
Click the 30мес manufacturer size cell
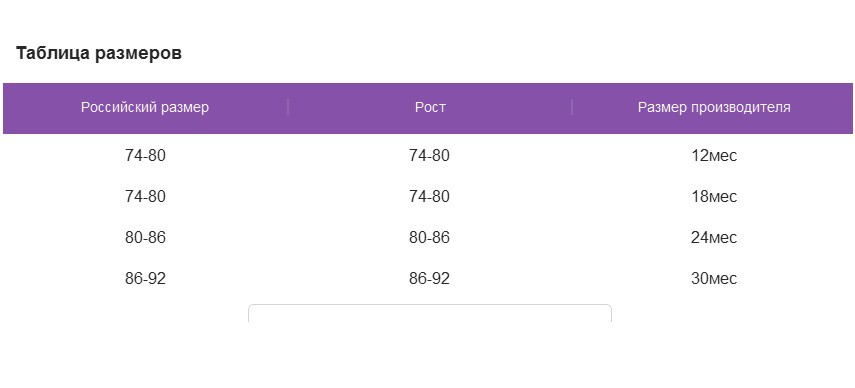pos(714,278)
